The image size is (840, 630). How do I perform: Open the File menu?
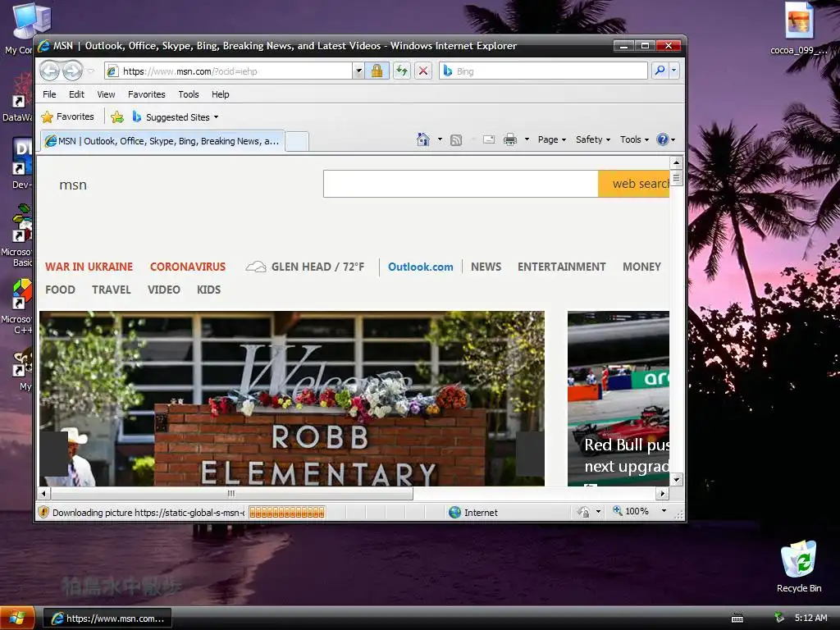point(49,94)
